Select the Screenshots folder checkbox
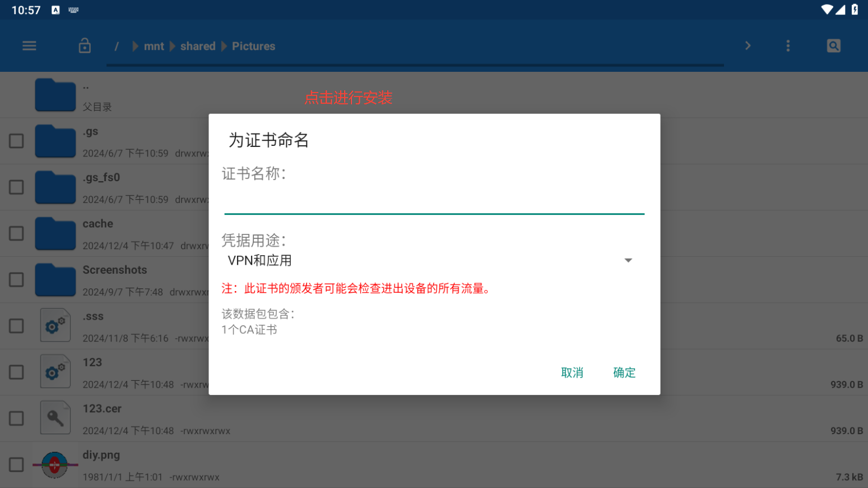This screenshot has width=868, height=488. click(x=16, y=280)
